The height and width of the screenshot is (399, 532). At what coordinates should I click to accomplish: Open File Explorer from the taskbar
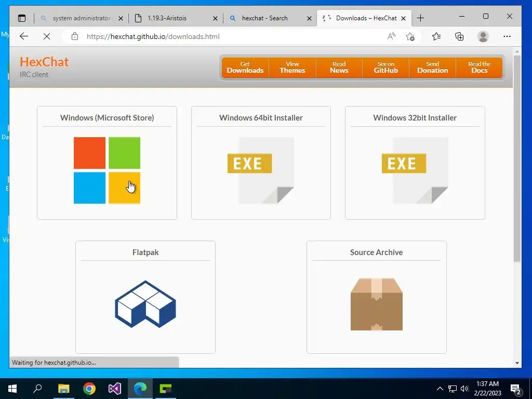click(x=63, y=389)
